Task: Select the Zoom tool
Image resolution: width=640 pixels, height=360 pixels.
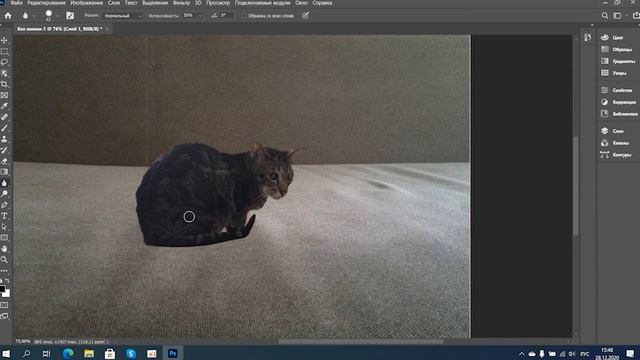Action: coord(4,260)
